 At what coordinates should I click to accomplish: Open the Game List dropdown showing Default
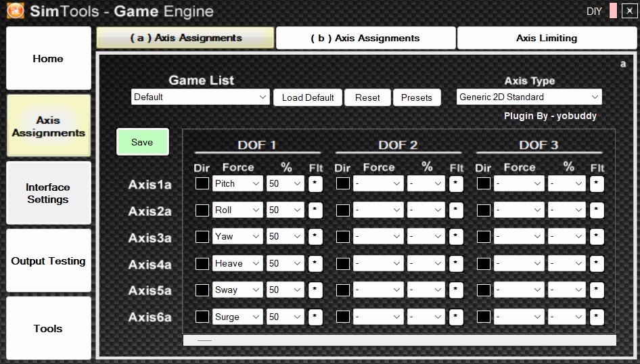click(200, 97)
